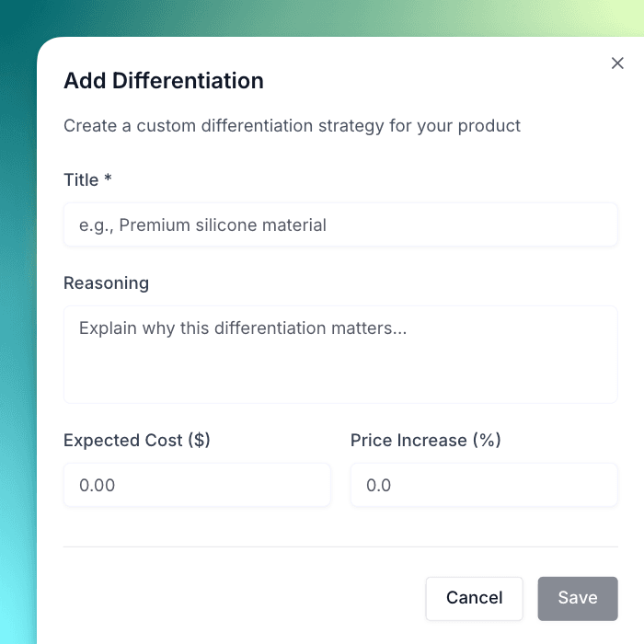Click the "Title *" field label
The height and width of the screenshot is (644, 644).
pyautogui.click(x=81, y=180)
